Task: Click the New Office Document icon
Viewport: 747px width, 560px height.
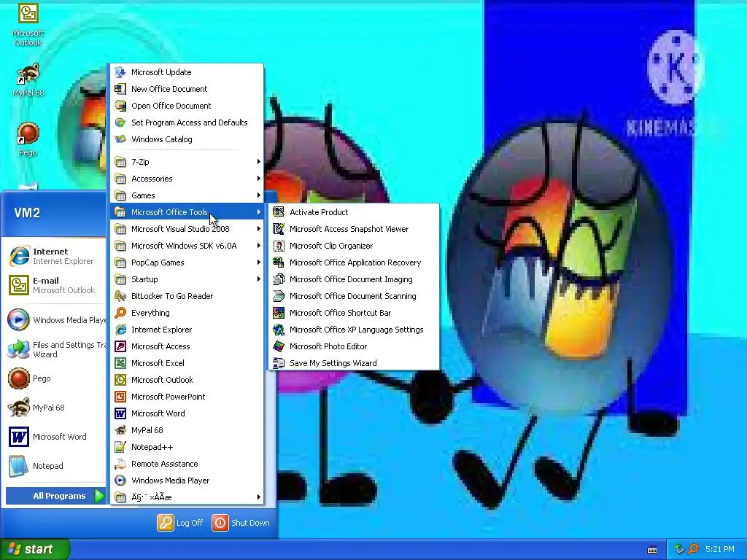Action: coord(120,88)
